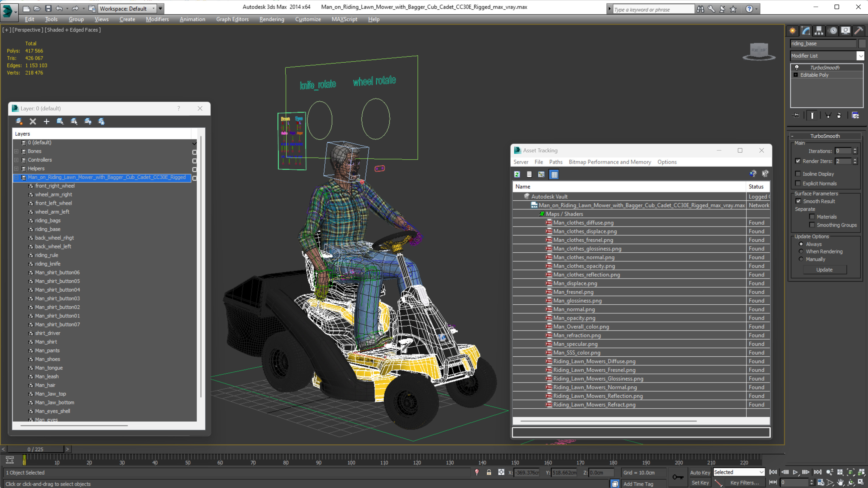
Task: Switch Asset Tracking to table view icon
Action: (x=554, y=174)
